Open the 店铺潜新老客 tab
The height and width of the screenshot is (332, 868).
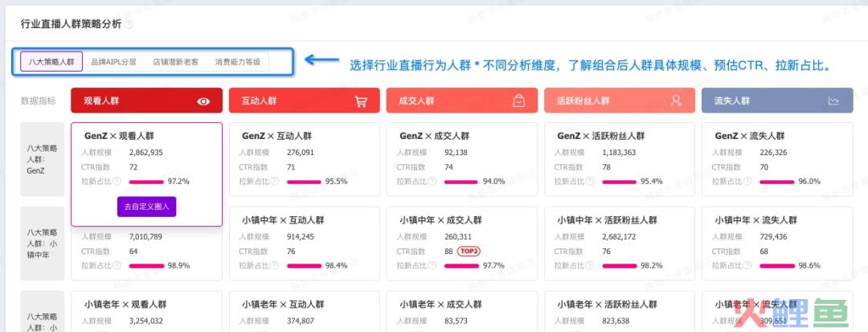(175, 62)
